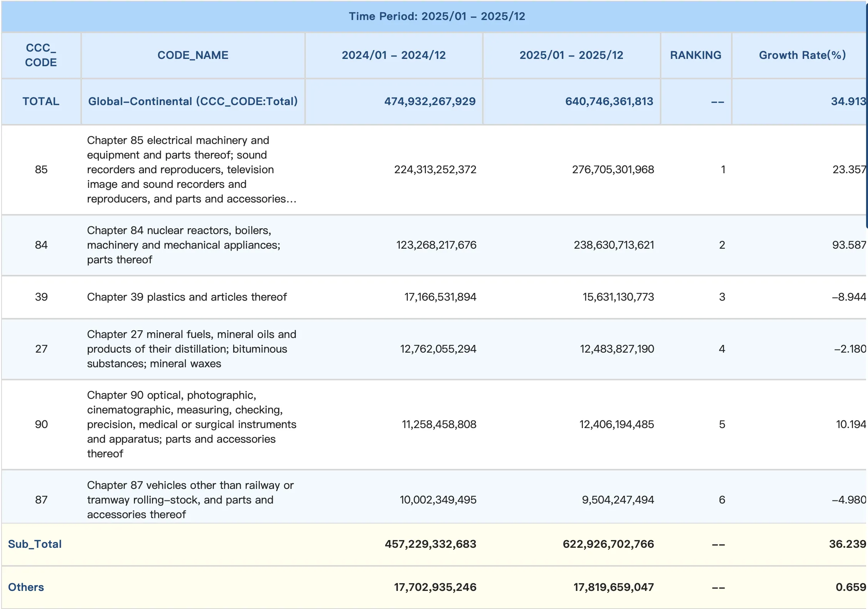Click the Others row label
Image resolution: width=868 pixels, height=609 pixels.
(26, 587)
